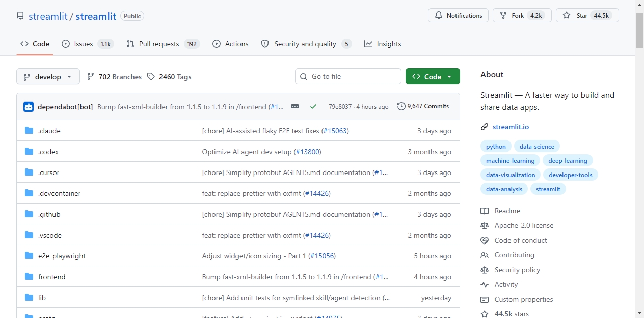Switch to the Pull requests tab

163,44
